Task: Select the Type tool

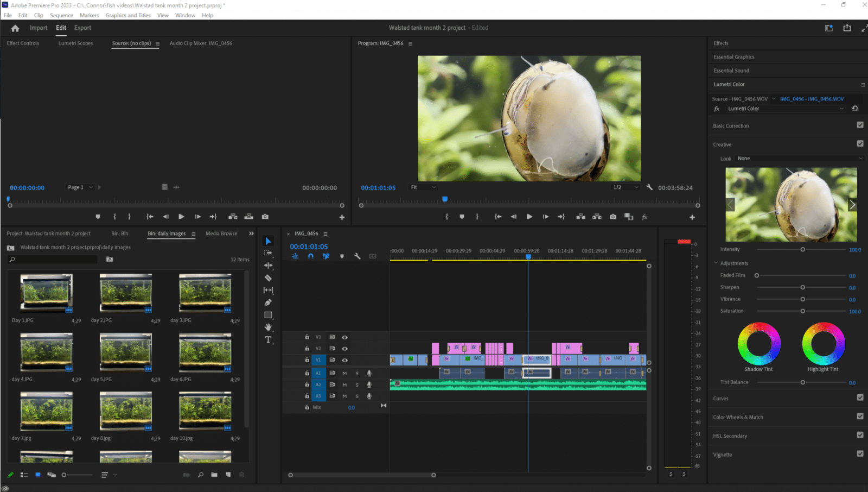Action: (x=268, y=340)
